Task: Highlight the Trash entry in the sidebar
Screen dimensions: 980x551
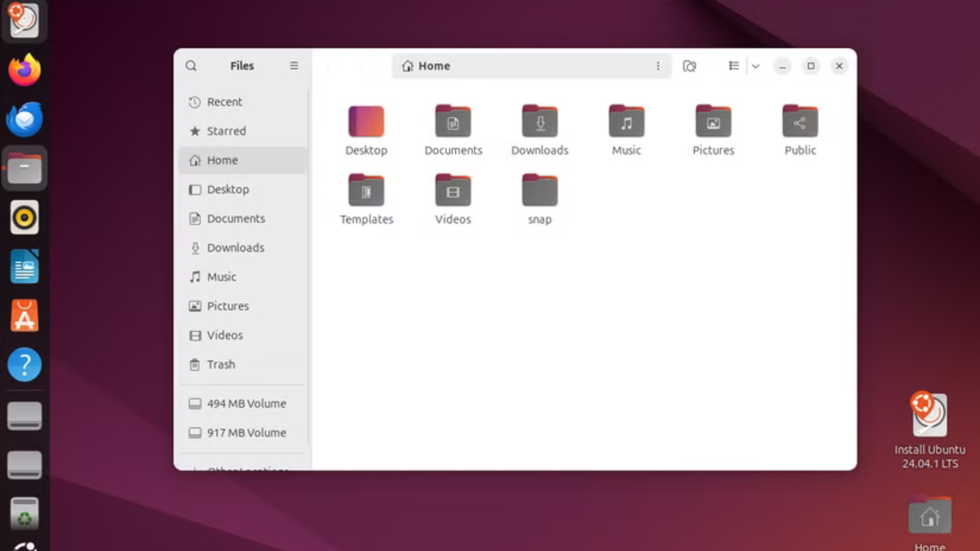Action: click(220, 364)
